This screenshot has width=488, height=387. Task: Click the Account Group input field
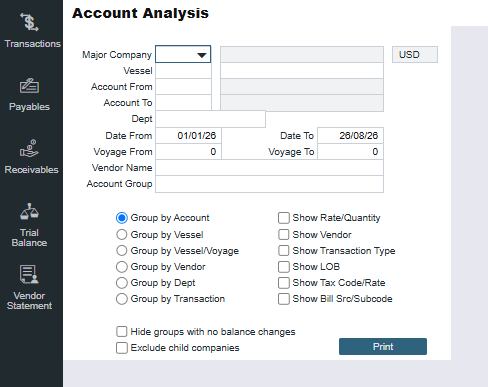[x=269, y=184]
